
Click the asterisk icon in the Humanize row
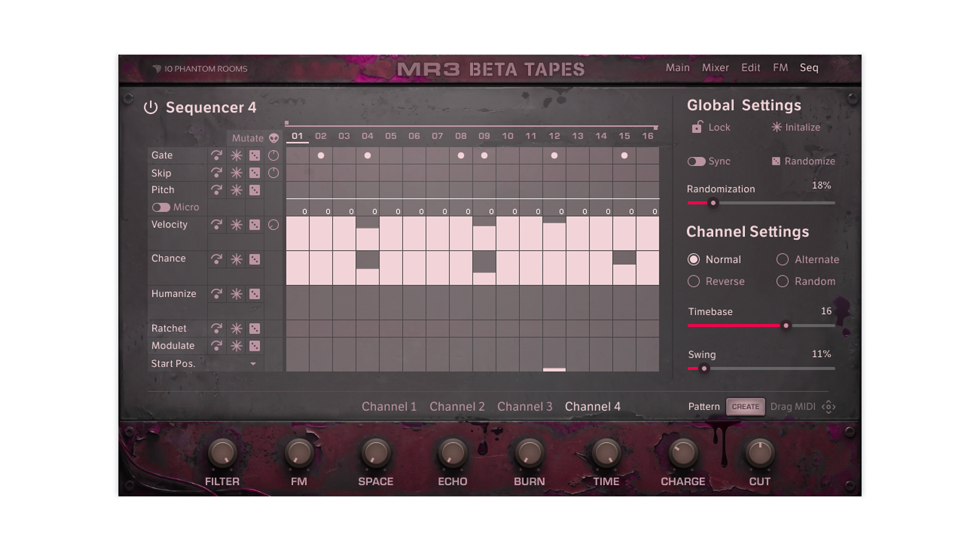236,294
